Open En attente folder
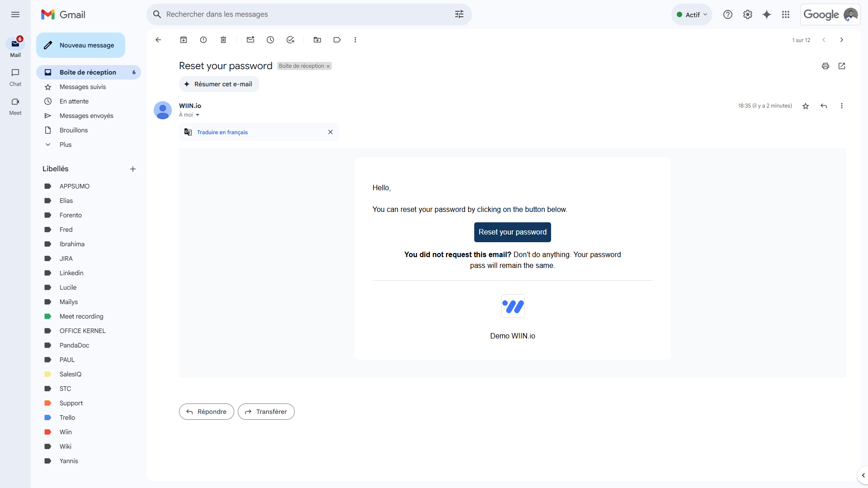The width and height of the screenshot is (868, 488). click(88, 101)
